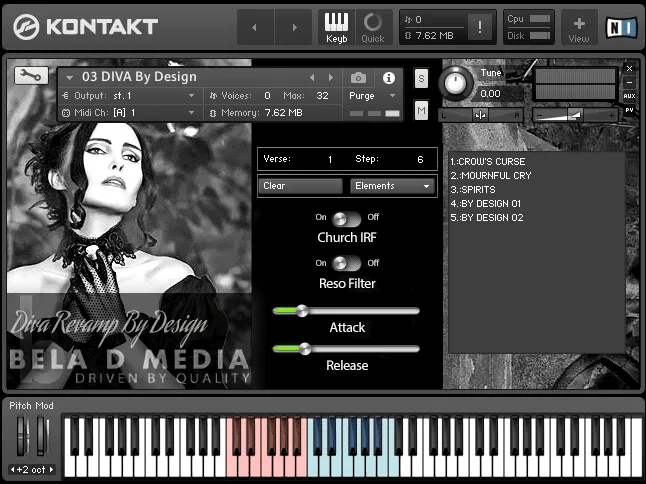
Task: Click the Disk meter
Action: (x=540, y=35)
